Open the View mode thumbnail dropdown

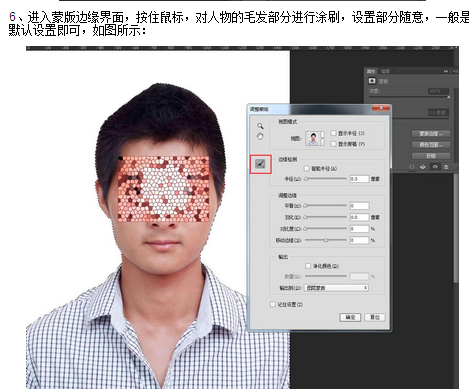[315, 138]
